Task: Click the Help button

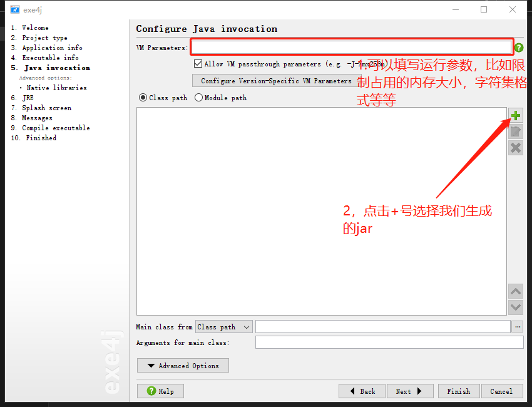Action: point(160,391)
